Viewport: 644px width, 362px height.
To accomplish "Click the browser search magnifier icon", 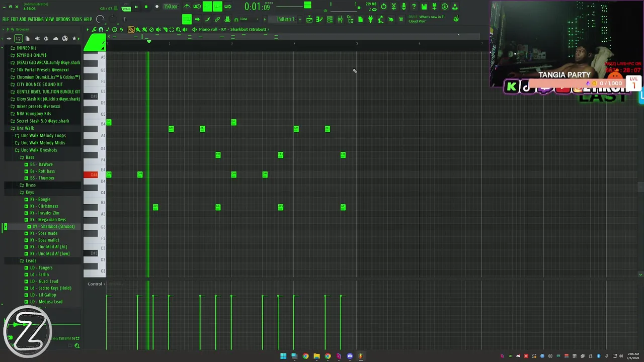I will tap(77, 345).
